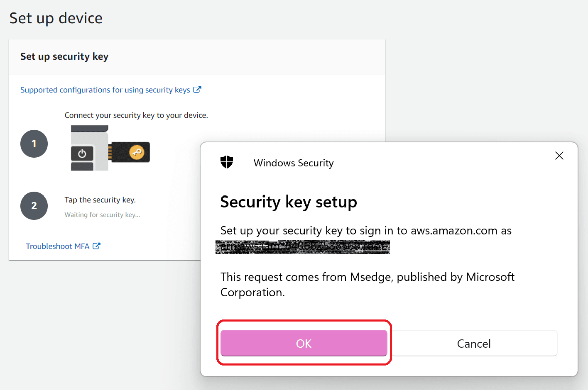Close the Windows Security dialog with X

559,156
